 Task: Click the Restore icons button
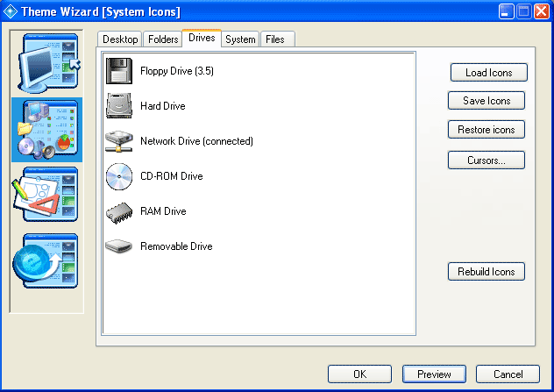487,130
